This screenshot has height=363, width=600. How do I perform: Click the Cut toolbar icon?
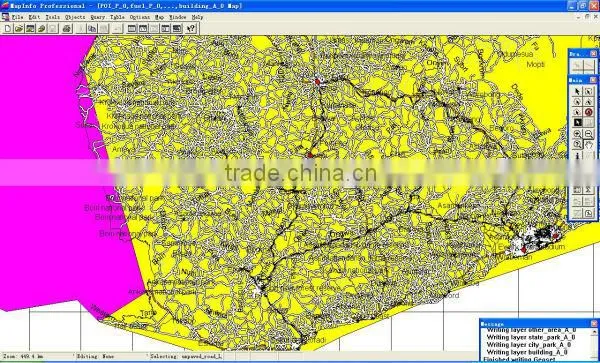(x=81, y=28)
